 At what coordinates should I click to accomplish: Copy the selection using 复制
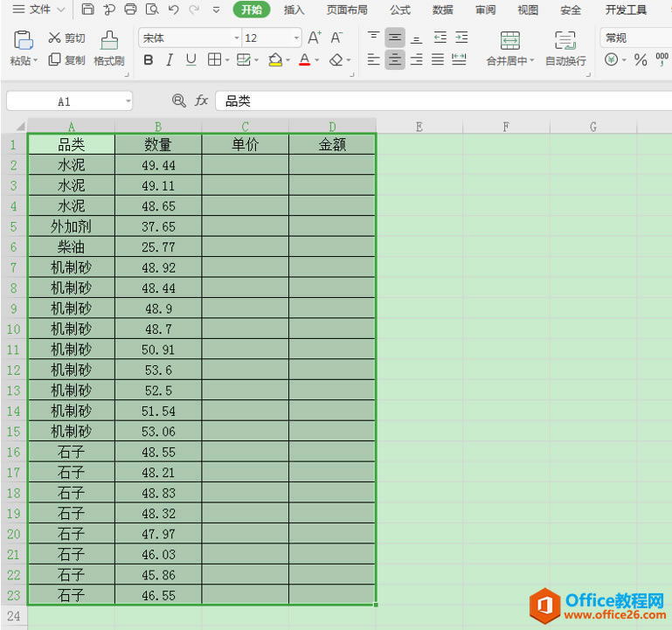point(67,60)
